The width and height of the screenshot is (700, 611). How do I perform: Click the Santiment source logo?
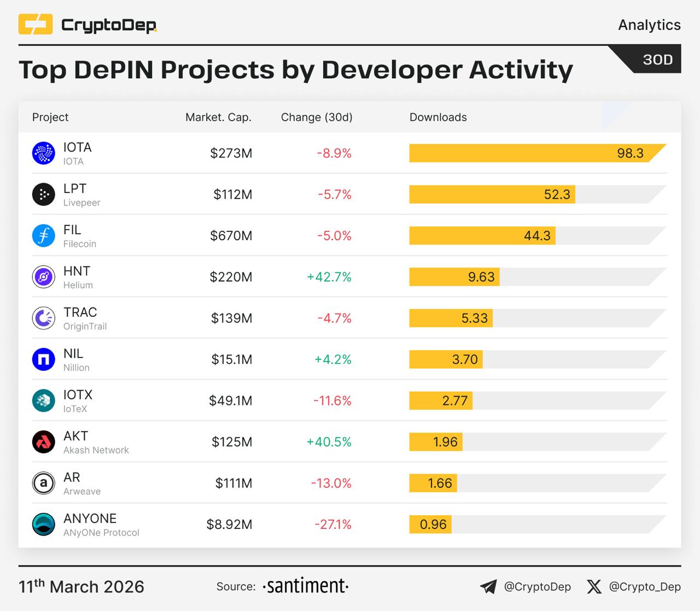point(305,586)
